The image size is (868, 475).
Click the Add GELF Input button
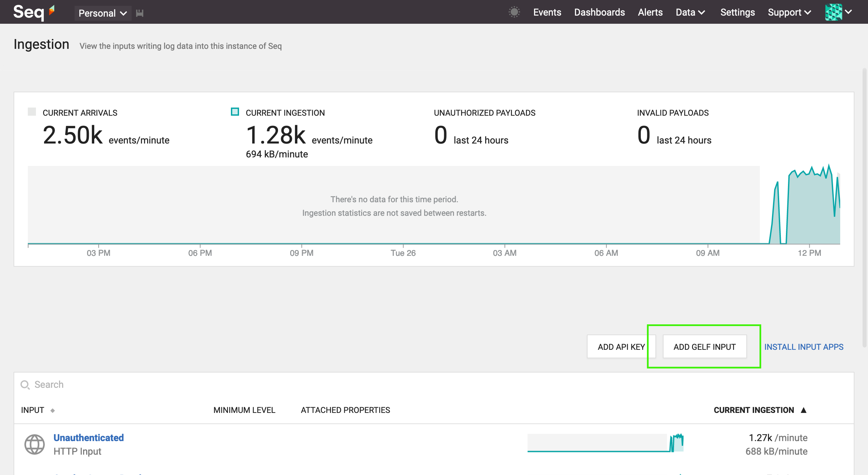704,347
